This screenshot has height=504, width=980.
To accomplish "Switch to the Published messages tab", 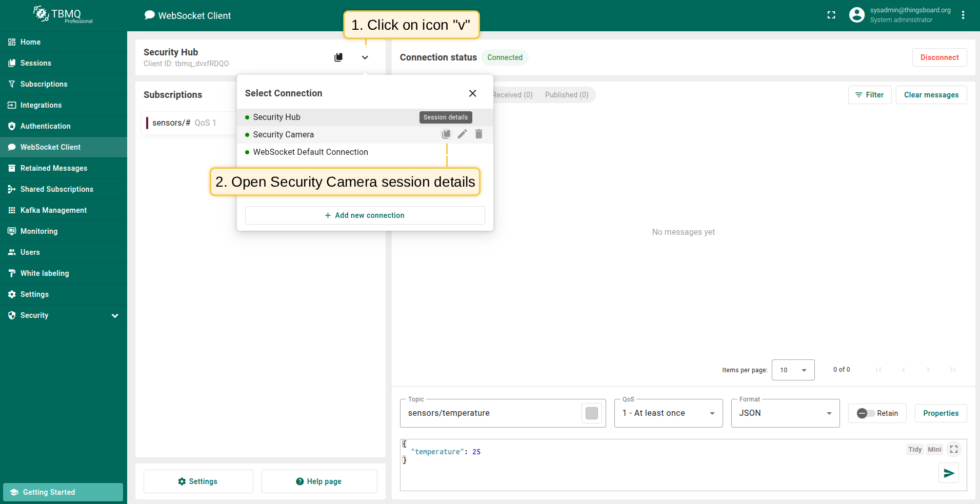I will point(567,95).
